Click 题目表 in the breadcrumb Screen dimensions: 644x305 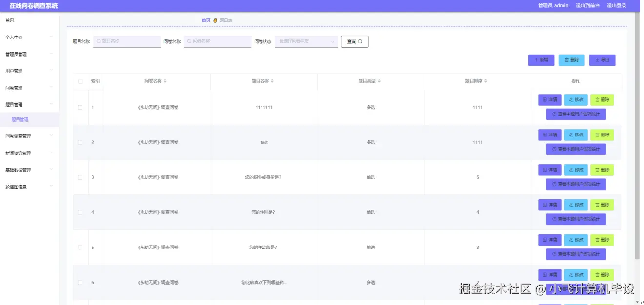(x=226, y=20)
